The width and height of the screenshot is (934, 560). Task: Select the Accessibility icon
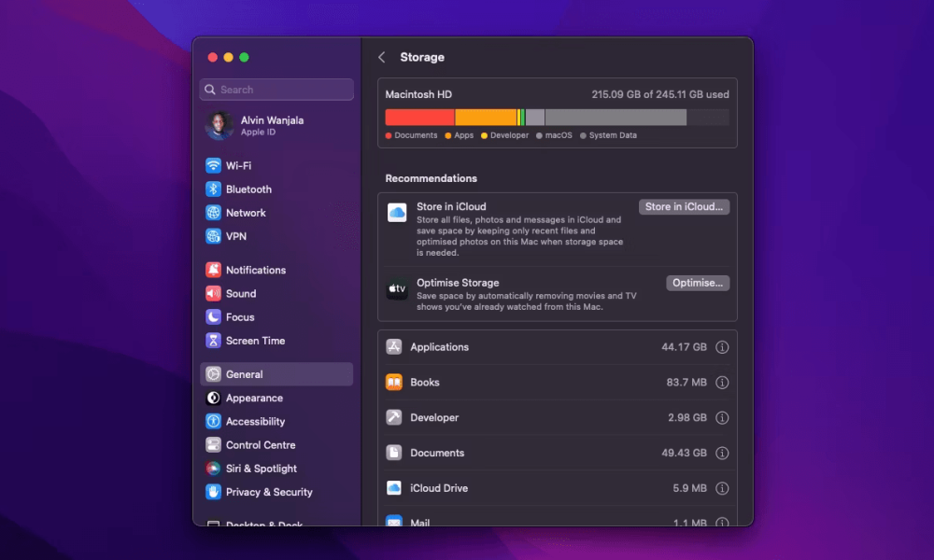click(x=213, y=421)
